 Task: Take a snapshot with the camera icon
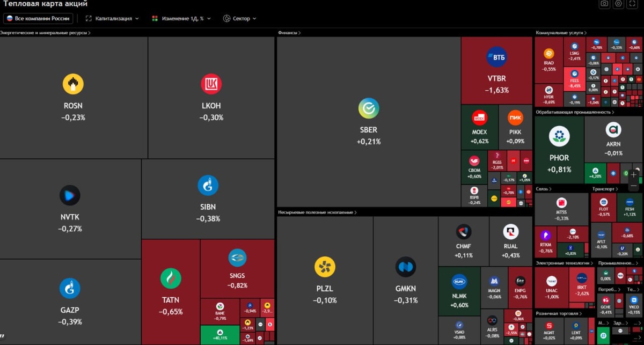point(605,4)
